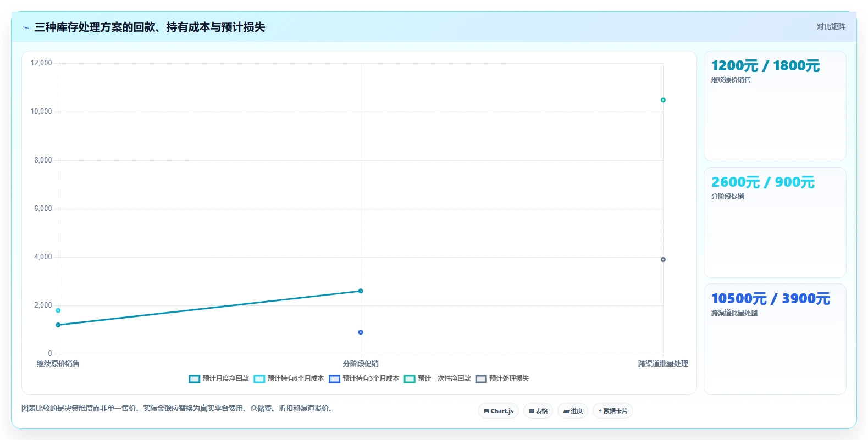Click the 12,000 y-axis tick label
The height and width of the screenshot is (440, 868).
coord(41,63)
